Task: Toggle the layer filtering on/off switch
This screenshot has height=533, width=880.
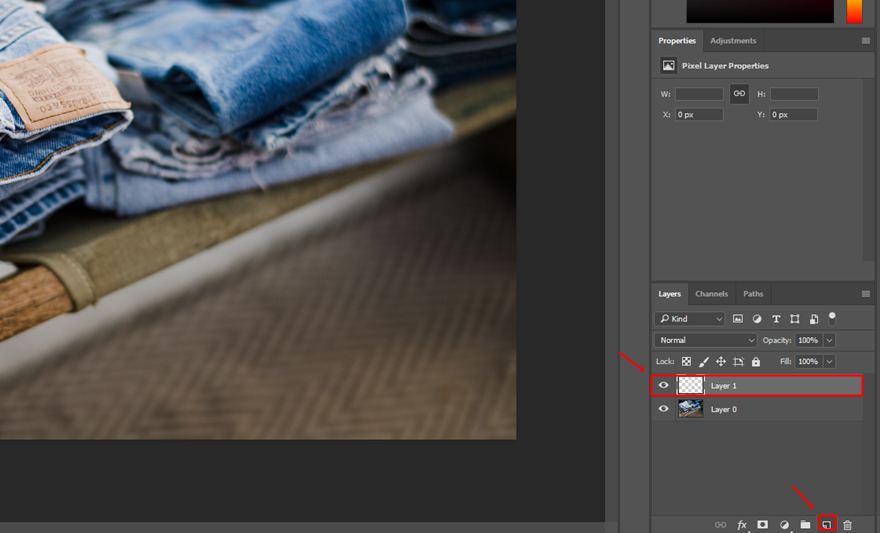Action: 832,318
